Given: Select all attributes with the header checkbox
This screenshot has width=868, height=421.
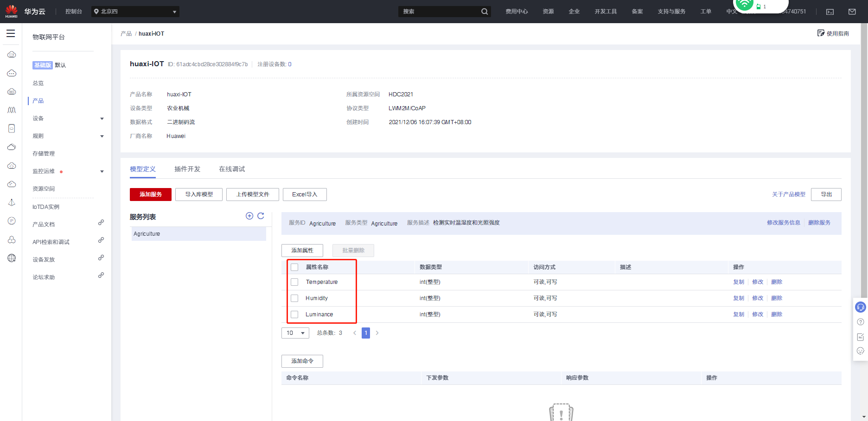Looking at the screenshot, I should tap(294, 267).
